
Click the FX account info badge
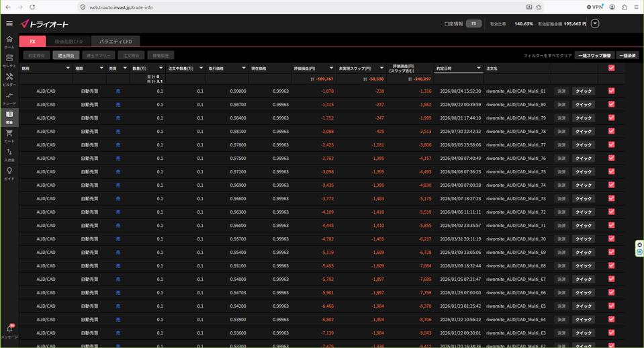click(x=473, y=24)
